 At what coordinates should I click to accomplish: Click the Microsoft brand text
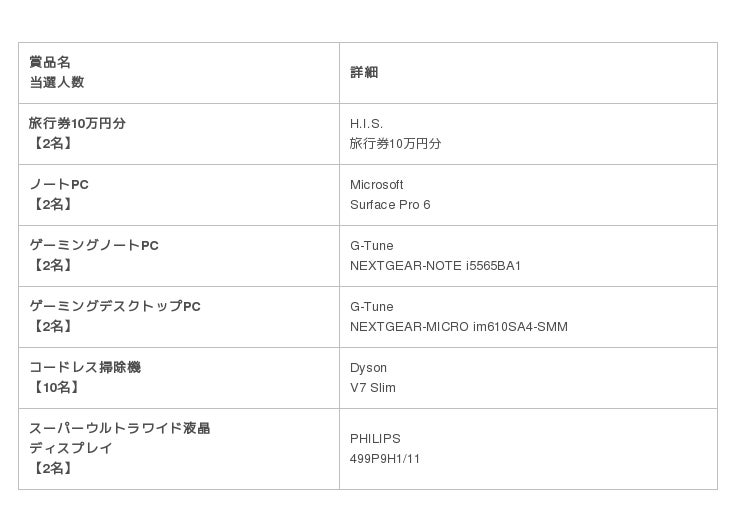tap(377, 185)
